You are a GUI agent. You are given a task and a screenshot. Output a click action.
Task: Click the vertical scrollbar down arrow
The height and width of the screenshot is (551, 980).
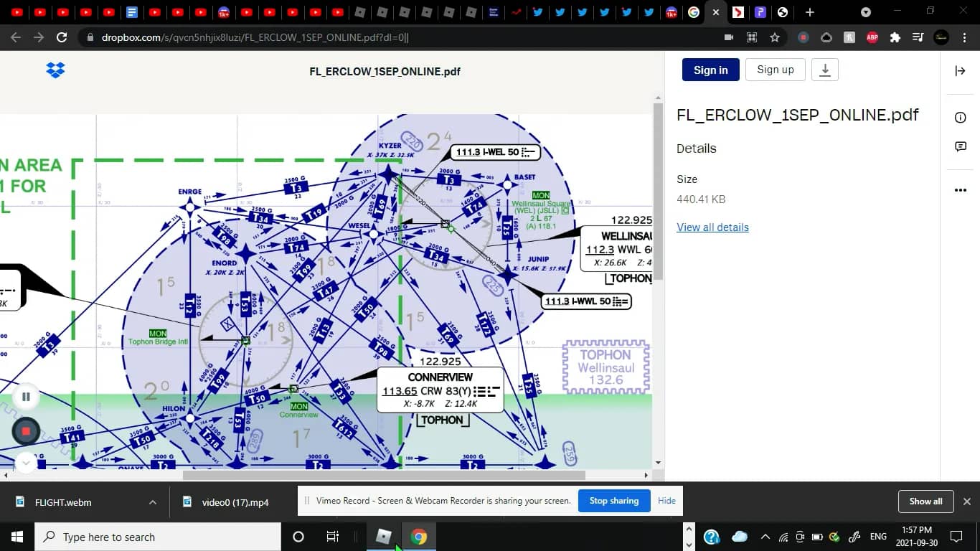click(658, 463)
